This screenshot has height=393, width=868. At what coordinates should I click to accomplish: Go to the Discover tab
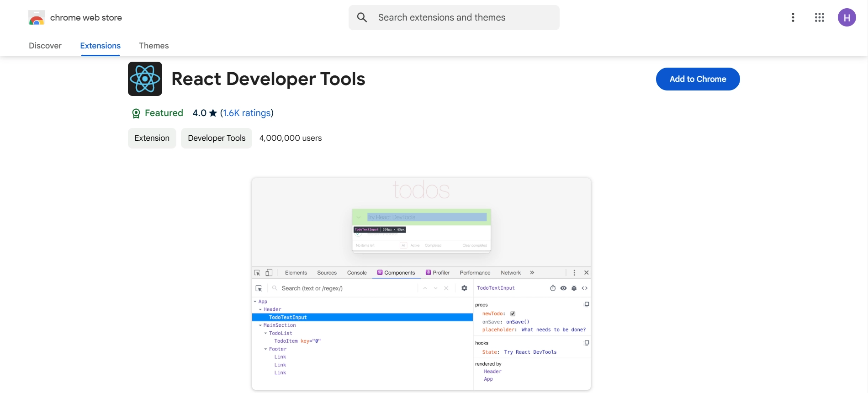click(45, 46)
